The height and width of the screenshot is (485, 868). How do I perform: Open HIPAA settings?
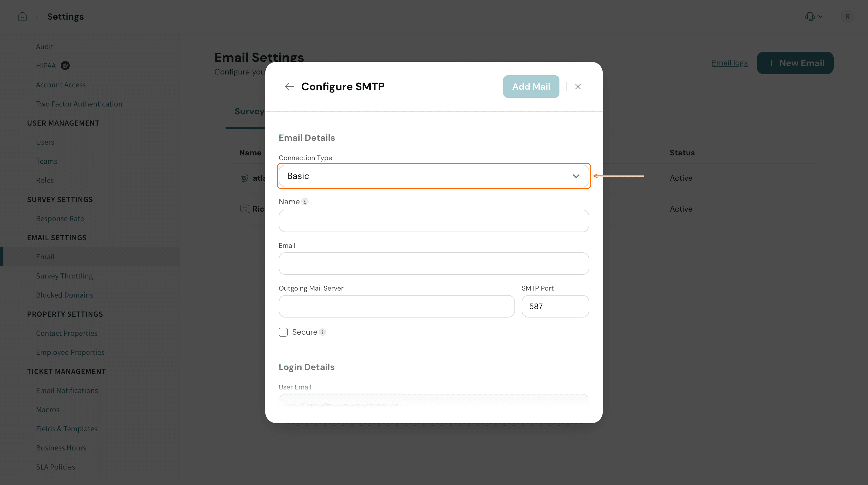coord(46,66)
